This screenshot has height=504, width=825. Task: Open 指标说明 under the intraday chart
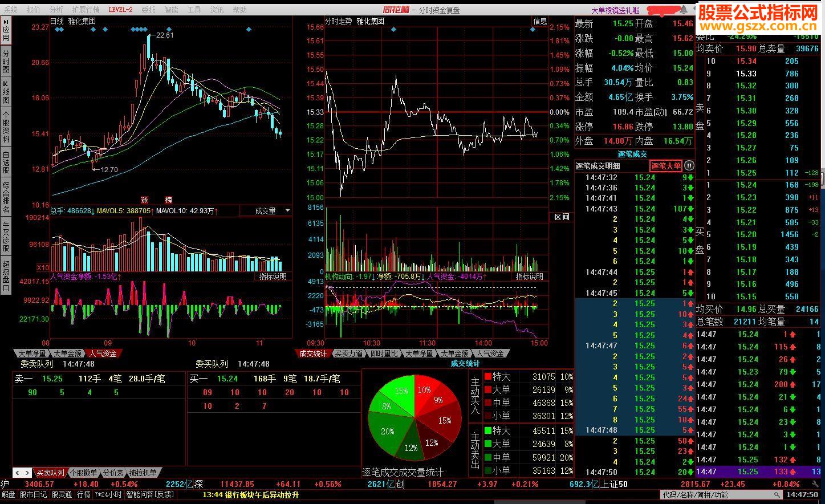point(529,277)
